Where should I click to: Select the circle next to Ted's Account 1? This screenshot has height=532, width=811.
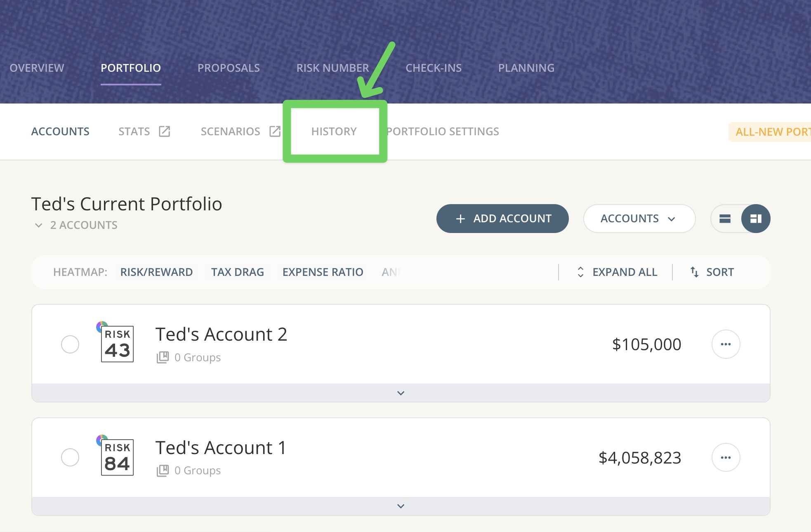click(x=70, y=457)
